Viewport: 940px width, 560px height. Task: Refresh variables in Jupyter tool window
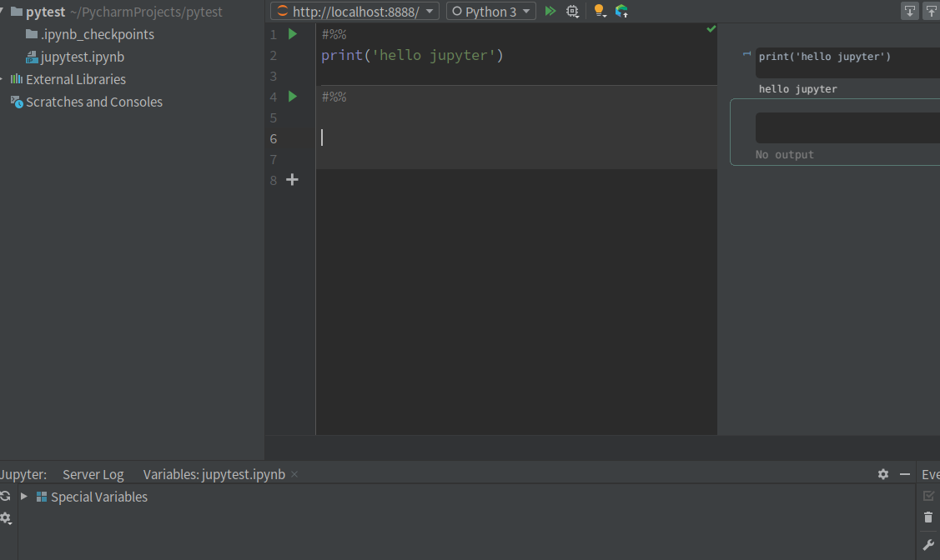click(x=5, y=496)
